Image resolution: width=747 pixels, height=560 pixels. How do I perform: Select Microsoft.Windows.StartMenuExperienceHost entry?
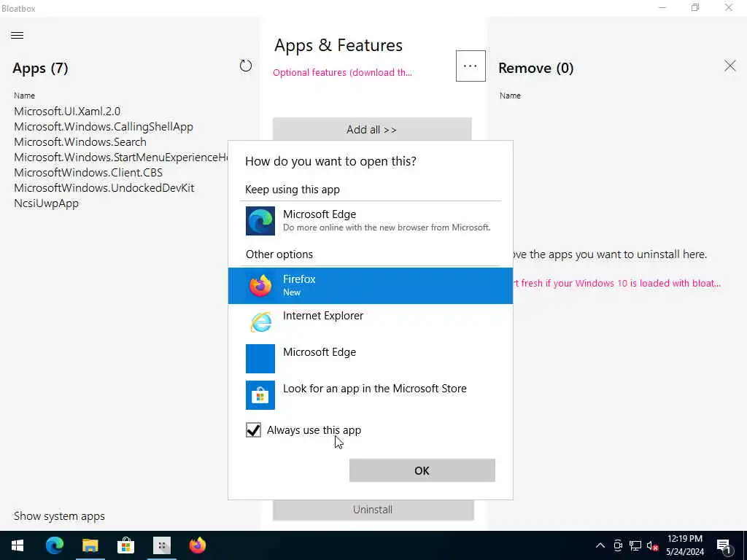click(x=121, y=157)
